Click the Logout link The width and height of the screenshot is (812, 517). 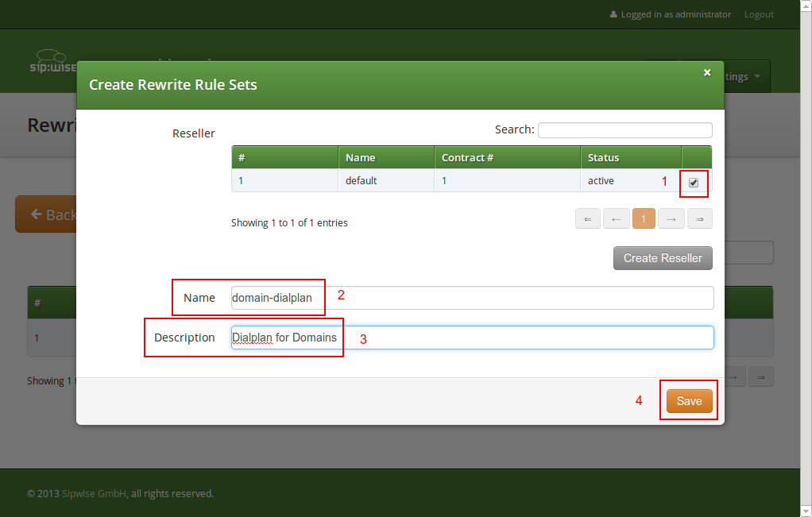(x=758, y=14)
